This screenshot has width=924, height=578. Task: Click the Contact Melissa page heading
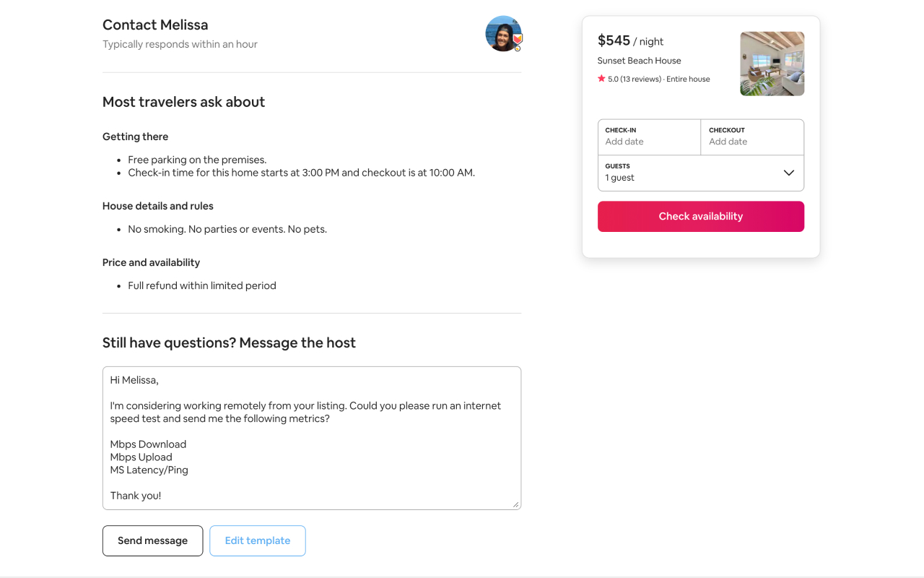pyautogui.click(x=154, y=25)
